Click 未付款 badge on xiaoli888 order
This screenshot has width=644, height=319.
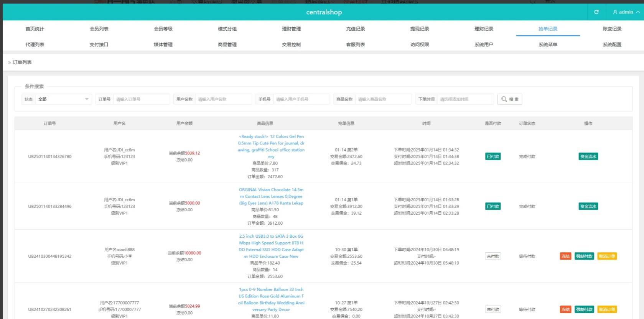click(493, 256)
